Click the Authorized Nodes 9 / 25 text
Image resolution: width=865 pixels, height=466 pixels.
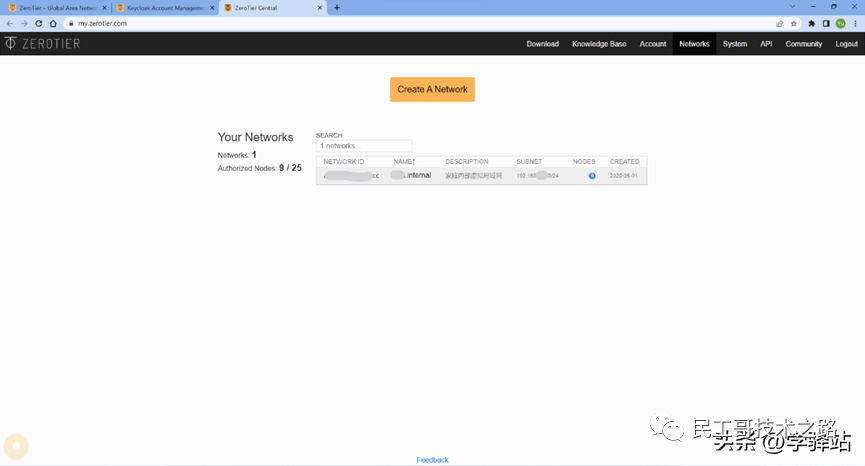point(259,168)
